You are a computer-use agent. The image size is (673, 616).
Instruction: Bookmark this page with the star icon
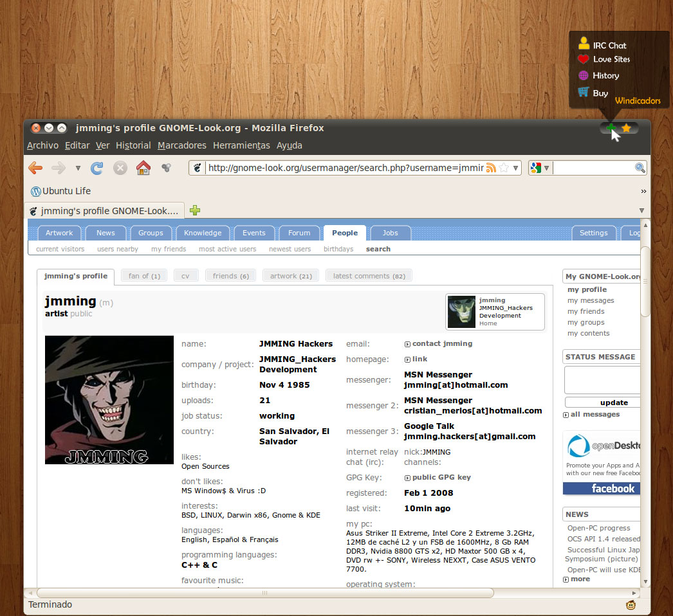pyautogui.click(x=504, y=168)
